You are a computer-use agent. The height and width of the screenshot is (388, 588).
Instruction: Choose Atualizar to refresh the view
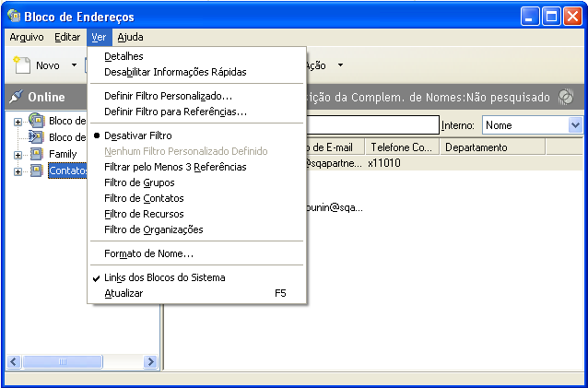point(197,293)
